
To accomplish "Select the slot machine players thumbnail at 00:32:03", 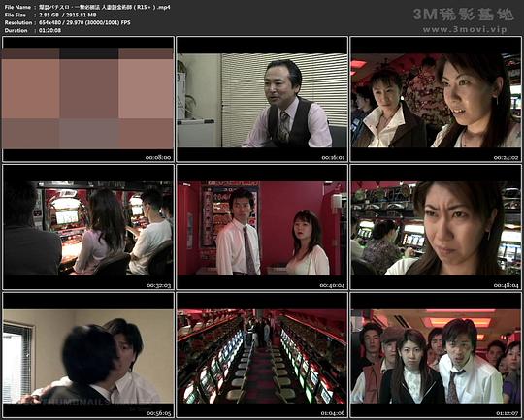I will tap(88, 227).
